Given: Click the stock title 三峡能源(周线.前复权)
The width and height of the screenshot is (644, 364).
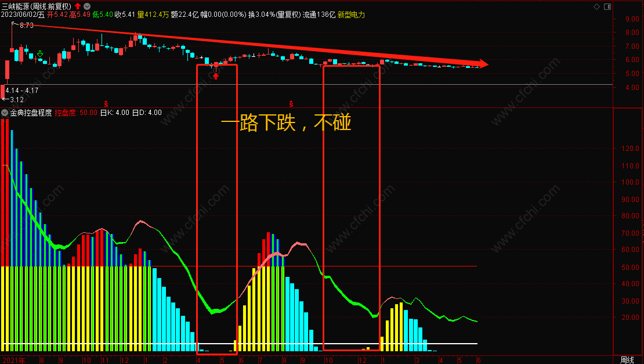Looking at the screenshot, I should pyautogui.click(x=36, y=6).
